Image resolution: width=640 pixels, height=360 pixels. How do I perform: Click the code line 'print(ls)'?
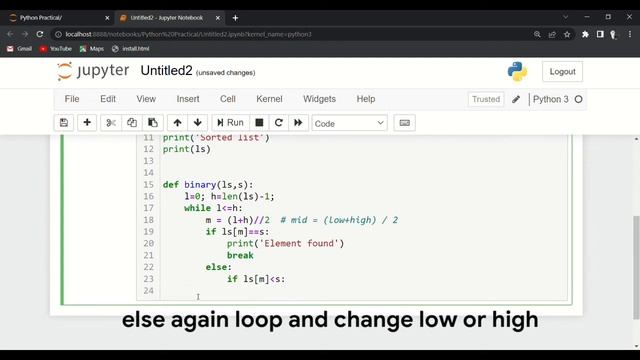187,149
